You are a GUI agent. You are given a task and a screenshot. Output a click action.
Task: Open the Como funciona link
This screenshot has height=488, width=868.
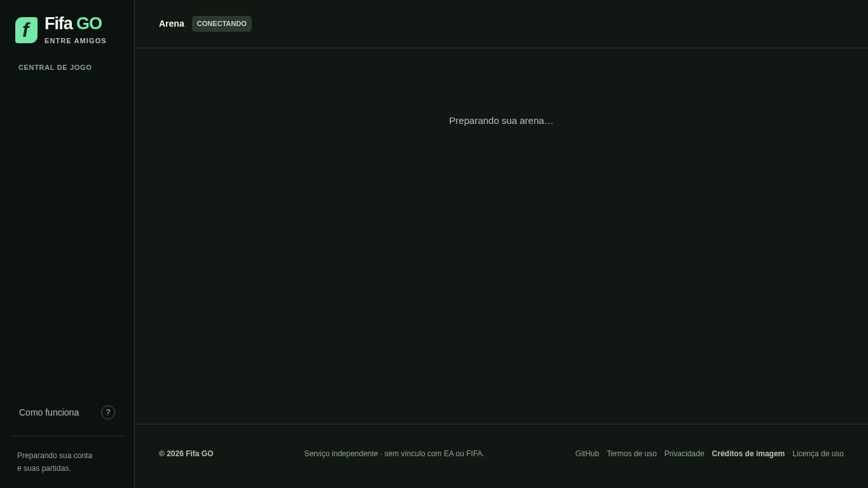pos(49,412)
